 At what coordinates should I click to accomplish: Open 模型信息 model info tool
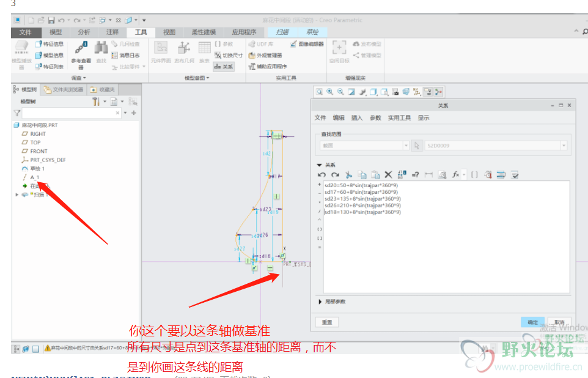pos(49,56)
